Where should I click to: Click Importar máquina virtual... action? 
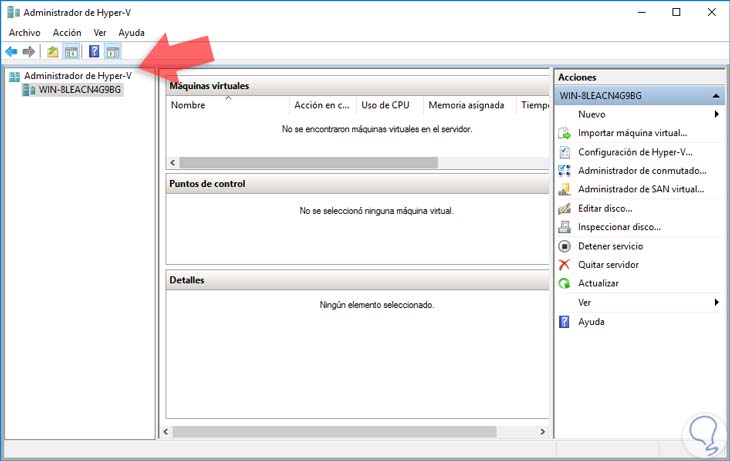tap(633, 133)
